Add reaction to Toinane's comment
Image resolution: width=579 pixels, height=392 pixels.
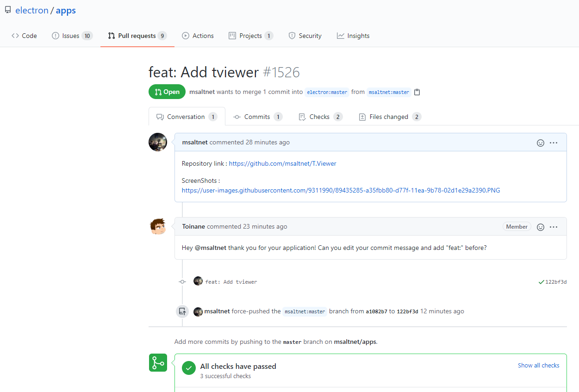click(x=540, y=227)
